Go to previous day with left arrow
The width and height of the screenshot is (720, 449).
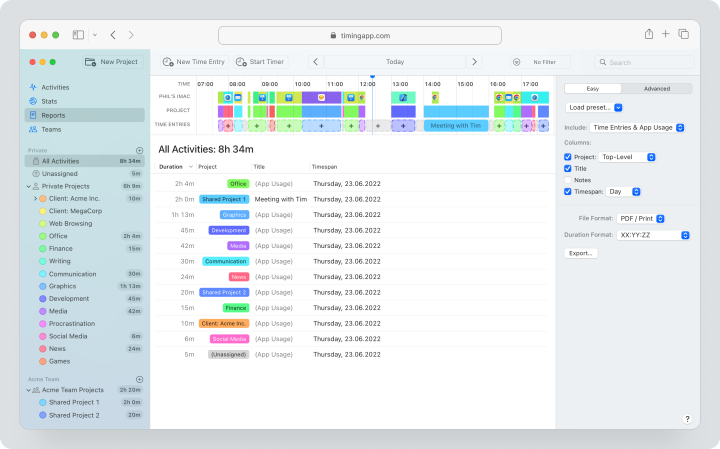(315, 62)
